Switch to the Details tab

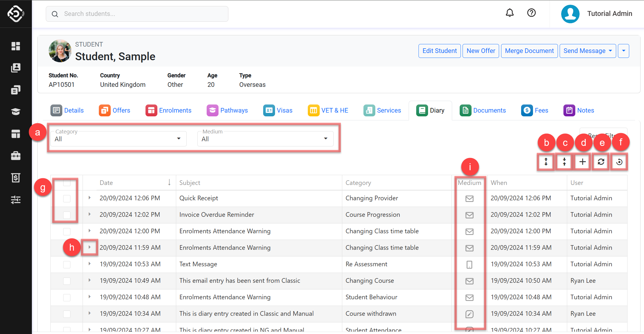coord(67,110)
